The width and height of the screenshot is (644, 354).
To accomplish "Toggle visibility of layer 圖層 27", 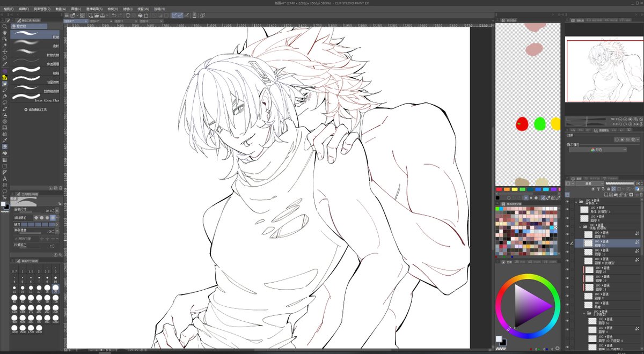I will pos(567,270).
